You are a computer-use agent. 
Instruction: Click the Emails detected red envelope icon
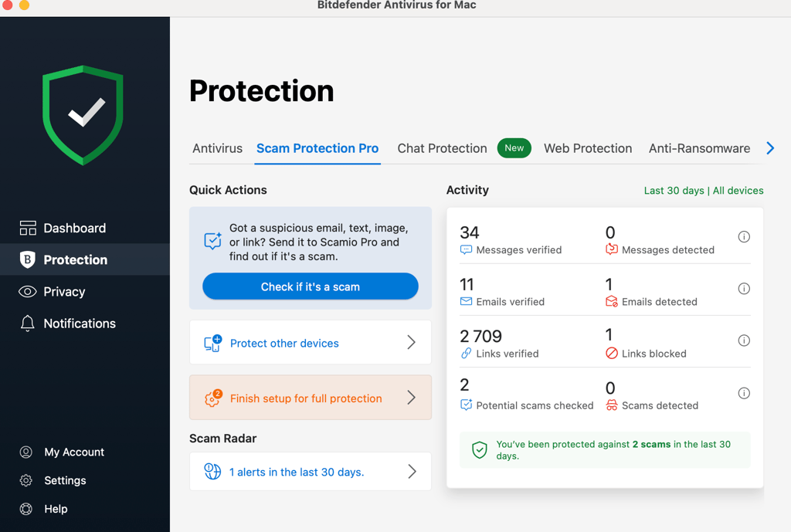pyautogui.click(x=612, y=301)
